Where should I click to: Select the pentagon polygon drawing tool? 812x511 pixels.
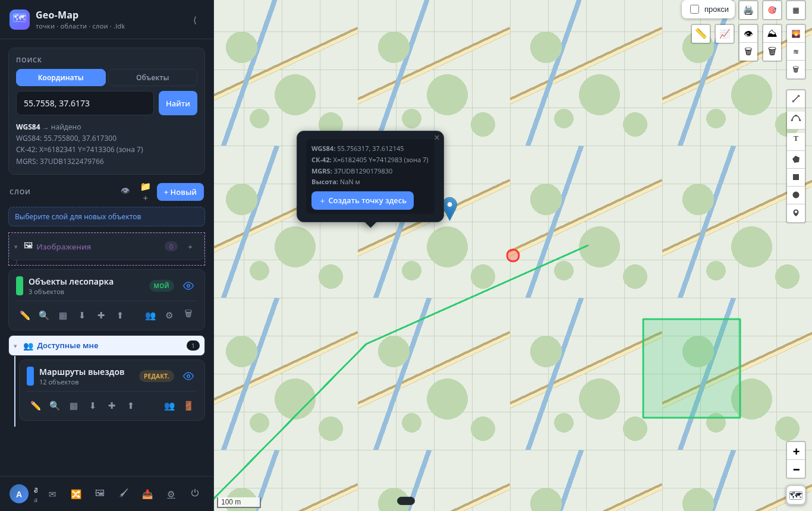[796, 159]
